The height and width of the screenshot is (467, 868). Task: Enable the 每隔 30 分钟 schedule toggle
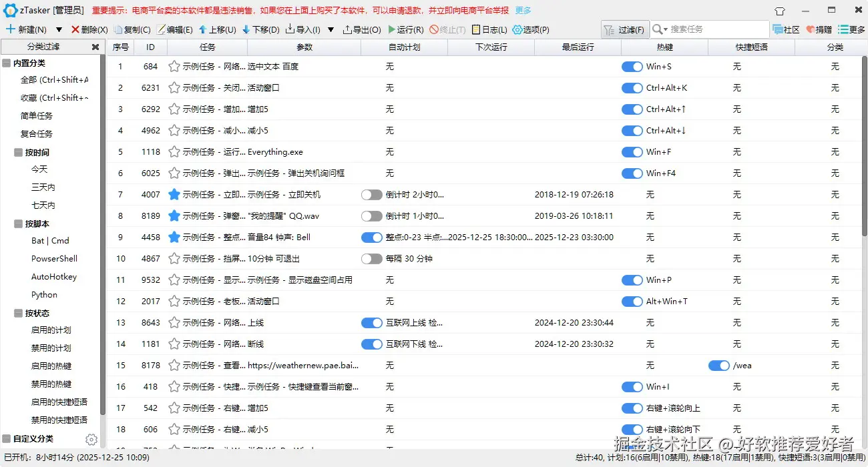372,259
